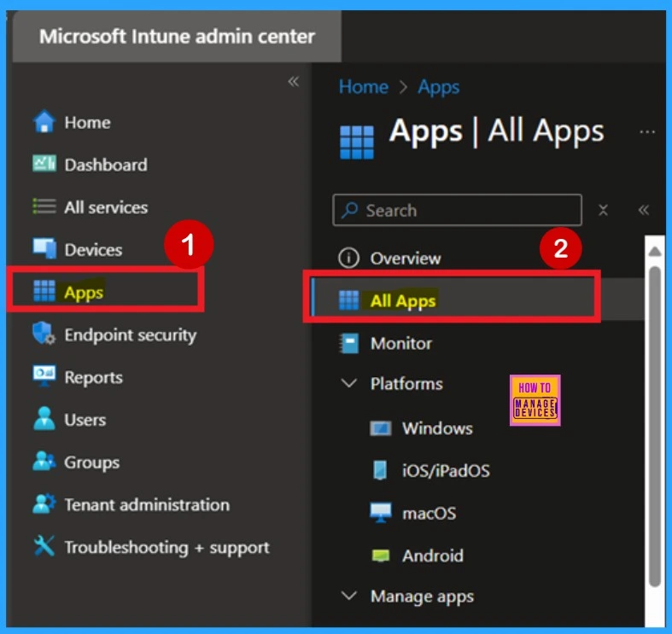Click the magnifier icon in Search box

pos(350,210)
